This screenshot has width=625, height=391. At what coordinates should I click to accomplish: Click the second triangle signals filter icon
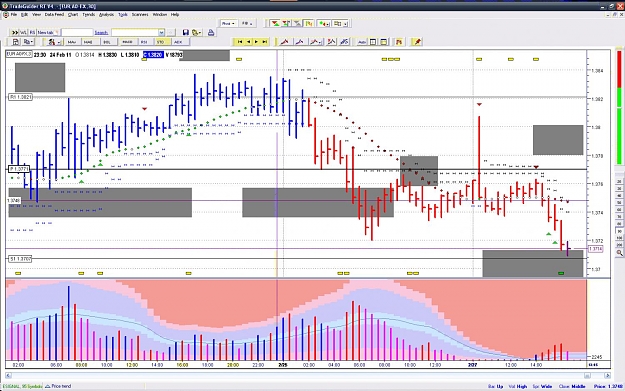pyautogui.click(x=286, y=24)
